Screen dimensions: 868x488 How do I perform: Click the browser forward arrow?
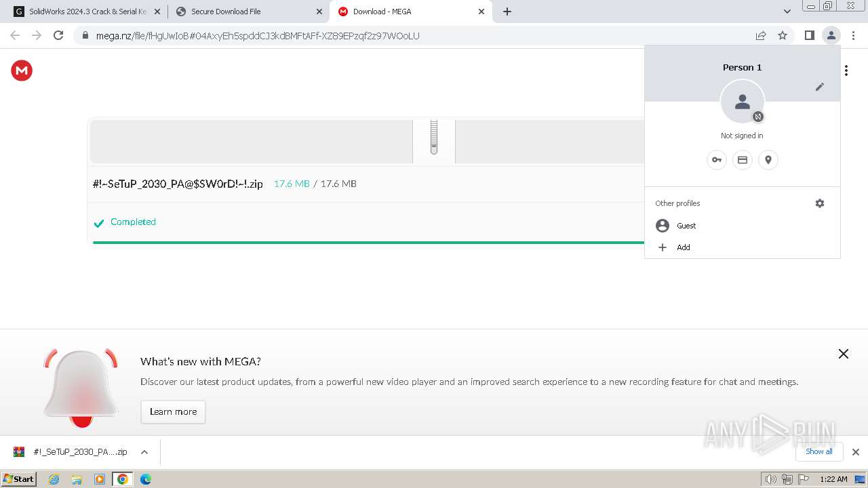coord(37,35)
